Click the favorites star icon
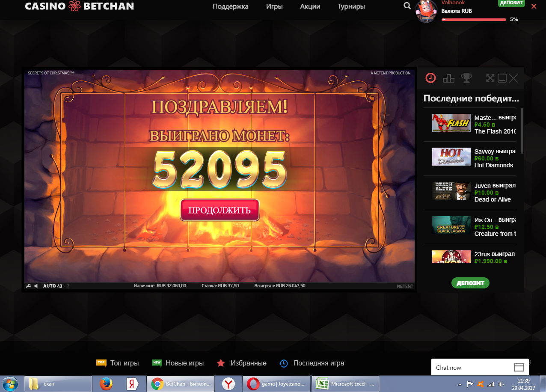Image resolution: width=546 pixels, height=392 pixels. [x=221, y=363]
